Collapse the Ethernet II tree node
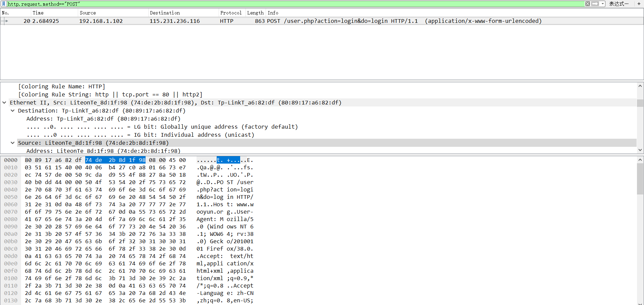Image resolution: width=644 pixels, height=305 pixels. 4,102
